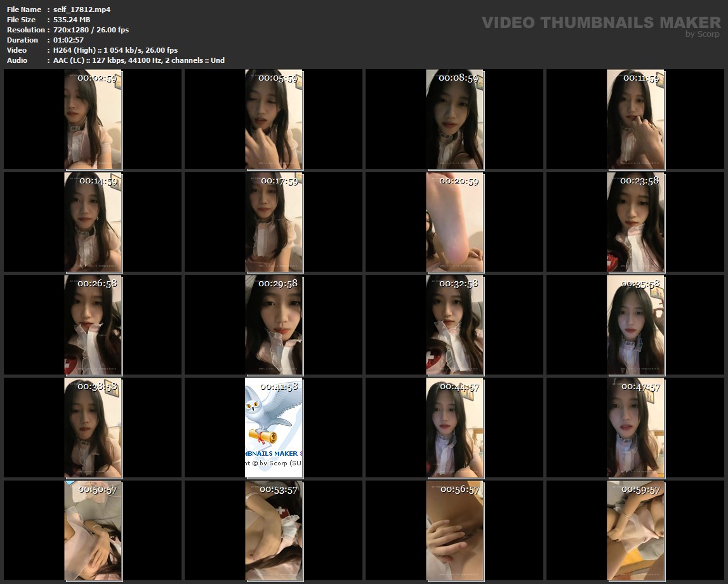Screen dimensions: 728x584
Task: Click the Duration value 01:02:57
Action: pyautogui.click(x=69, y=40)
